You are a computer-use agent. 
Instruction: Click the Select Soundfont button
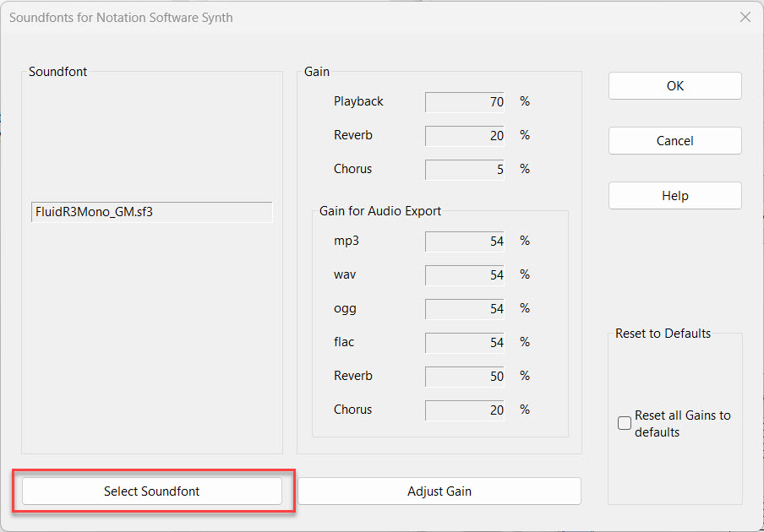(x=152, y=491)
